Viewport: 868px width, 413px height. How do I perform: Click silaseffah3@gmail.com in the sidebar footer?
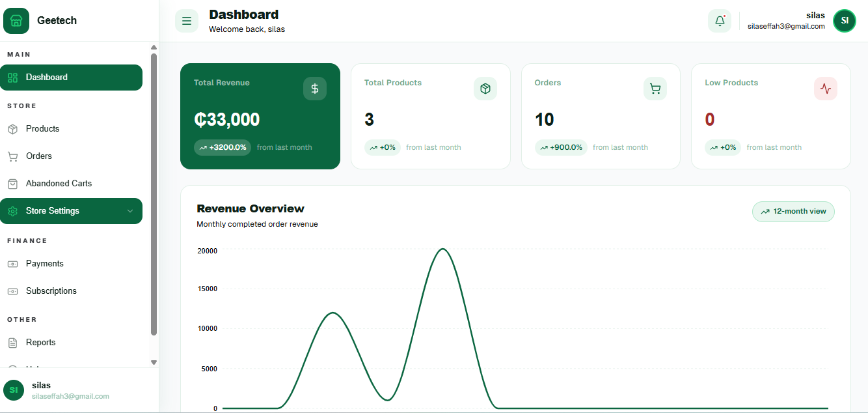(x=70, y=396)
